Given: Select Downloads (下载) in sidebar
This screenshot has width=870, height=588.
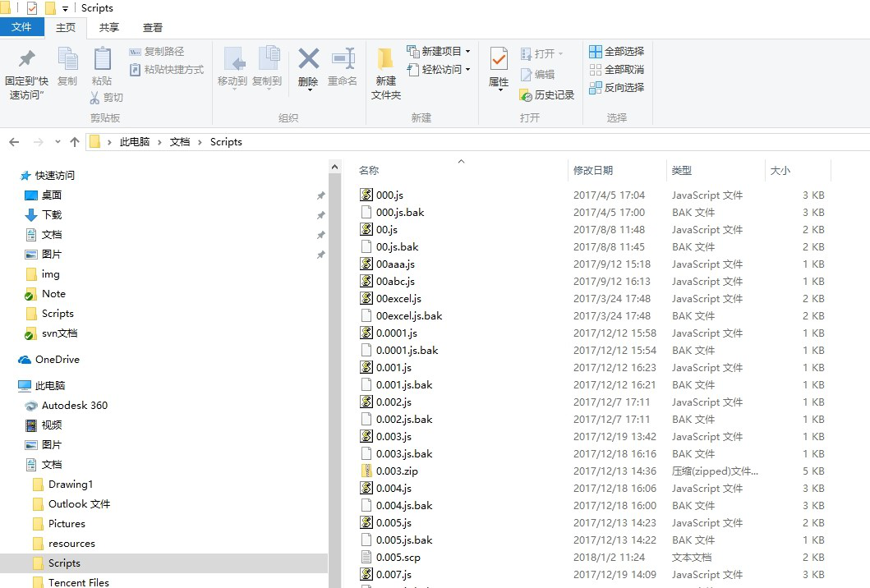Looking at the screenshot, I should pos(44,214).
